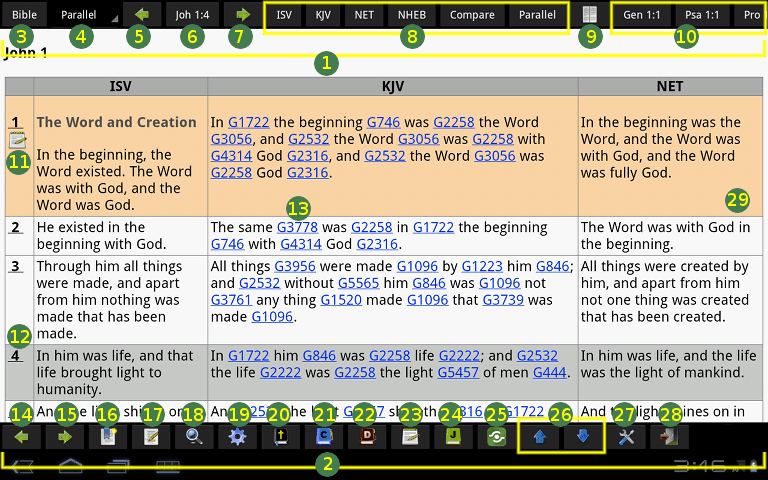Open Strong's link G3739 in verse 3
The height and width of the screenshot is (480, 768).
click(503, 300)
